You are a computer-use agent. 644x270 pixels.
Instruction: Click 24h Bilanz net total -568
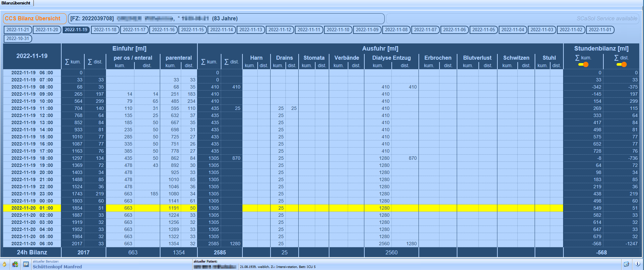(x=601, y=252)
